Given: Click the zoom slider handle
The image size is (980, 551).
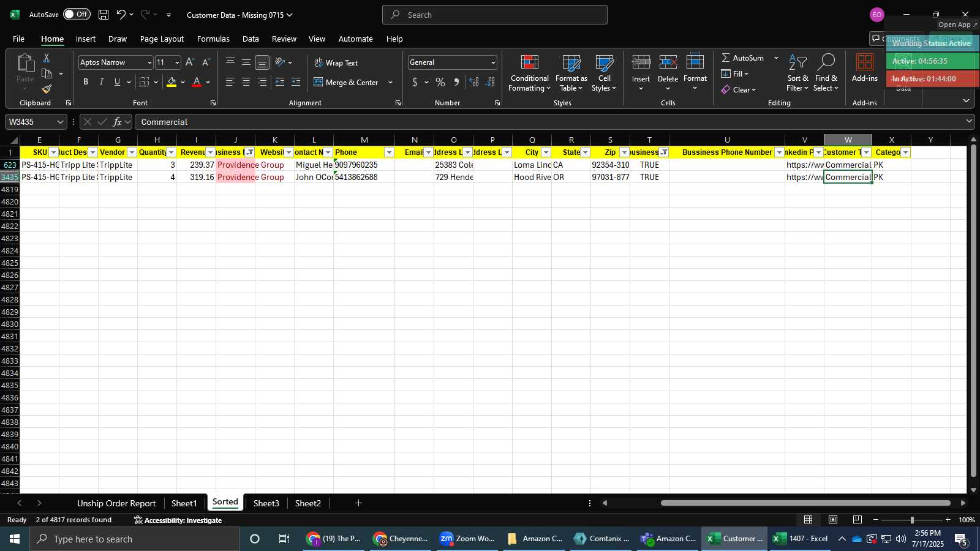Looking at the screenshot, I should pyautogui.click(x=912, y=520).
